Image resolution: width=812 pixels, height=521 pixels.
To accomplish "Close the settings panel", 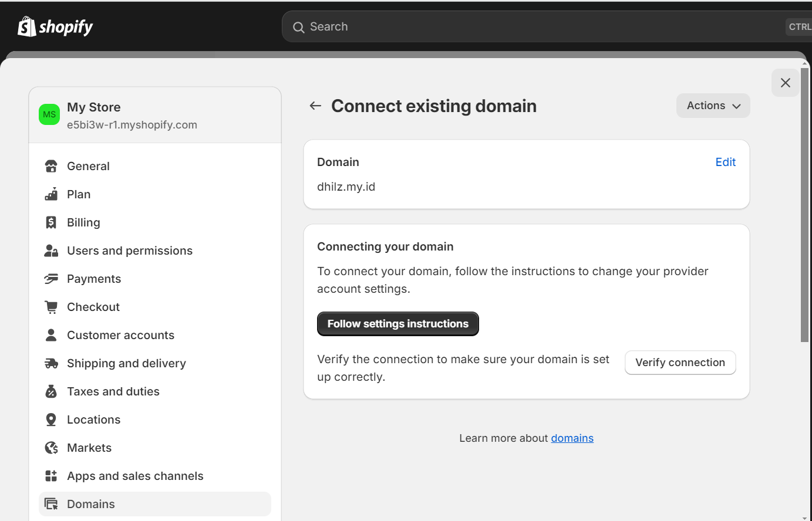I will [x=786, y=83].
